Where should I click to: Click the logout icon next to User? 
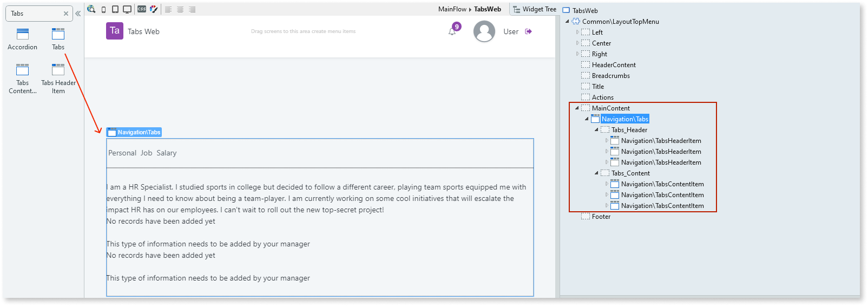(x=529, y=31)
